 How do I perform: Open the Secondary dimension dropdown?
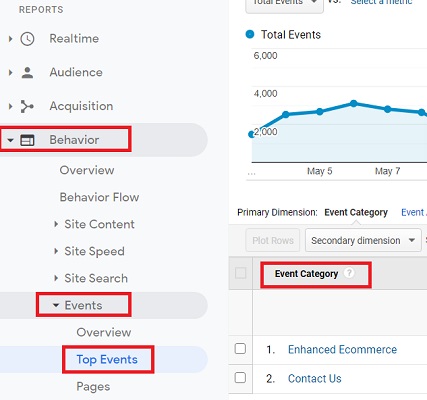363,240
